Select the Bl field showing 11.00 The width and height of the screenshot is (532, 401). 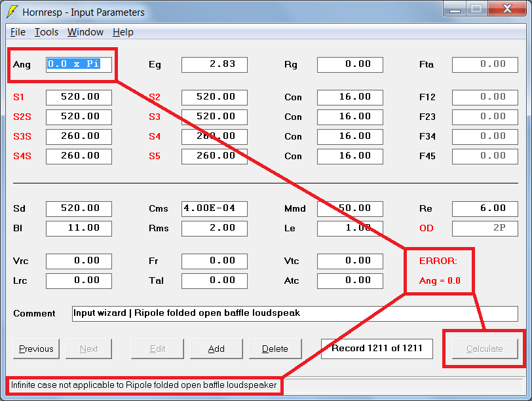(x=79, y=228)
